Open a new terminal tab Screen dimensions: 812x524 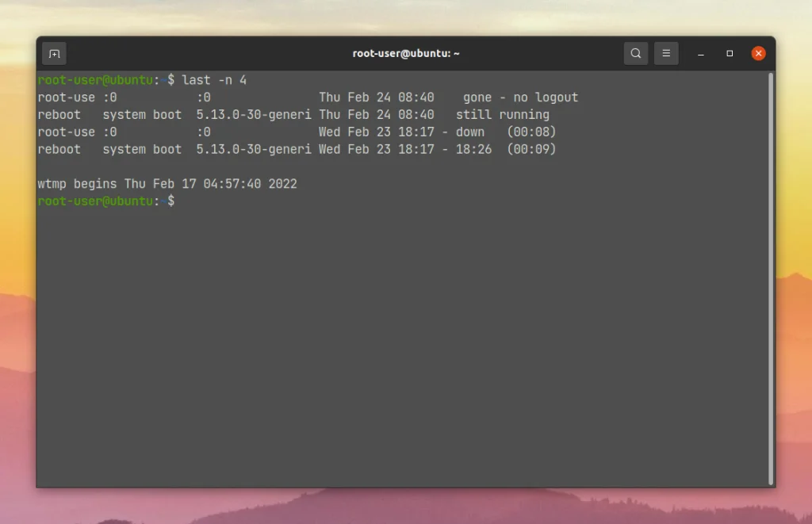(x=54, y=53)
